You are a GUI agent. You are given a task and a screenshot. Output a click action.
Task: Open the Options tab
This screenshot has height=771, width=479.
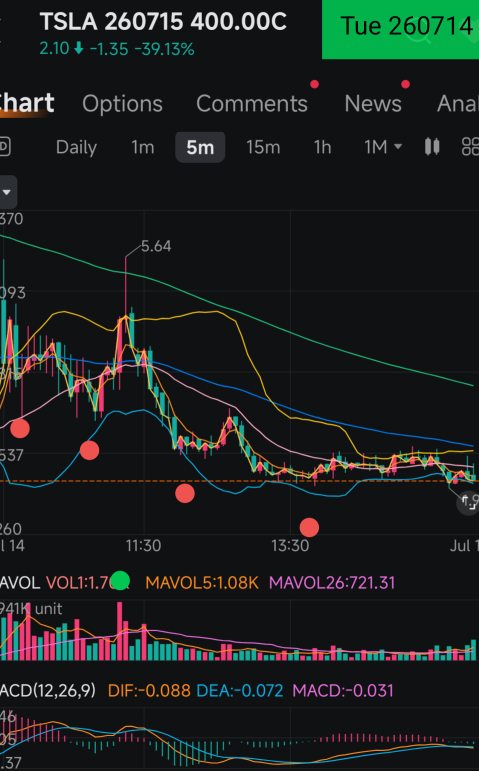pyautogui.click(x=122, y=104)
